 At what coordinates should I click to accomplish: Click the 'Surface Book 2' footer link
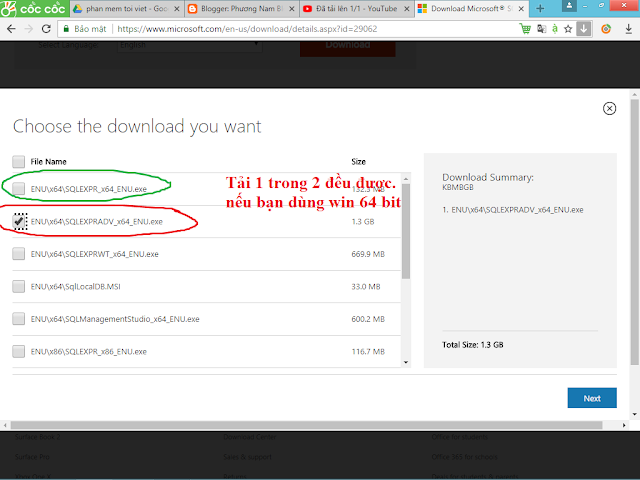click(38, 437)
